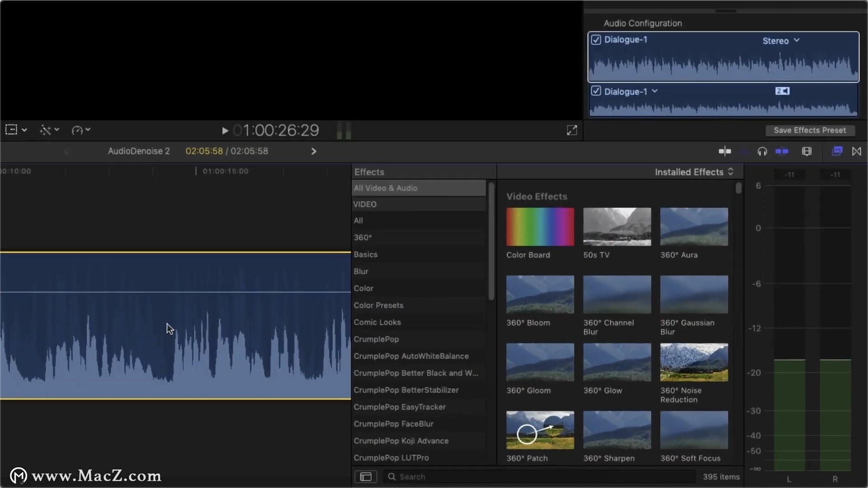868x488 pixels.
Task: Open the Installed Effects popup
Action: [x=694, y=172]
